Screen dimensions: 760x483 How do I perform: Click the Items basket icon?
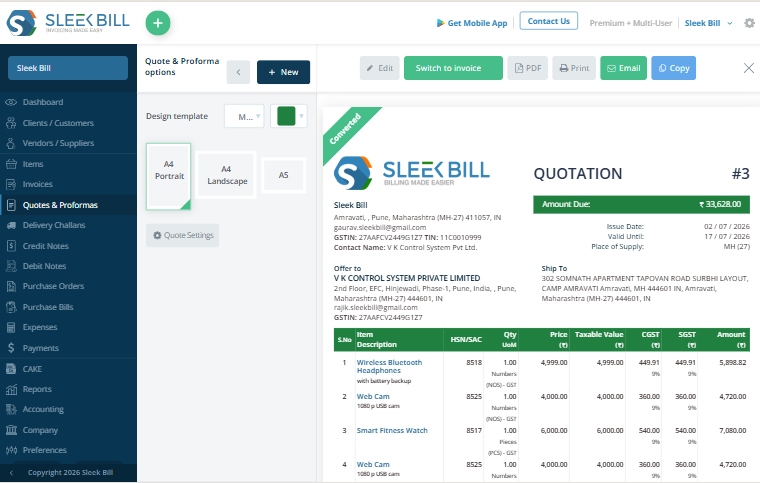(x=11, y=164)
